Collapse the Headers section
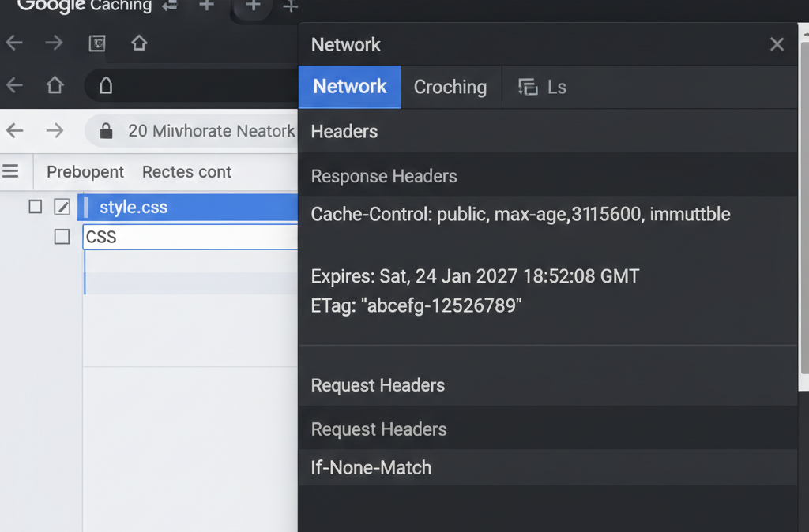Screen dimensions: 809x532 [344, 131]
